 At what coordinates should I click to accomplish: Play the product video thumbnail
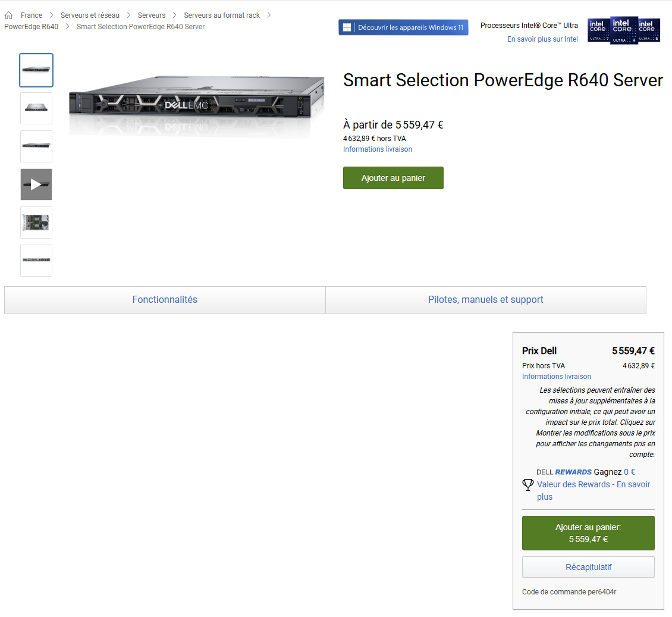[x=36, y=184]
